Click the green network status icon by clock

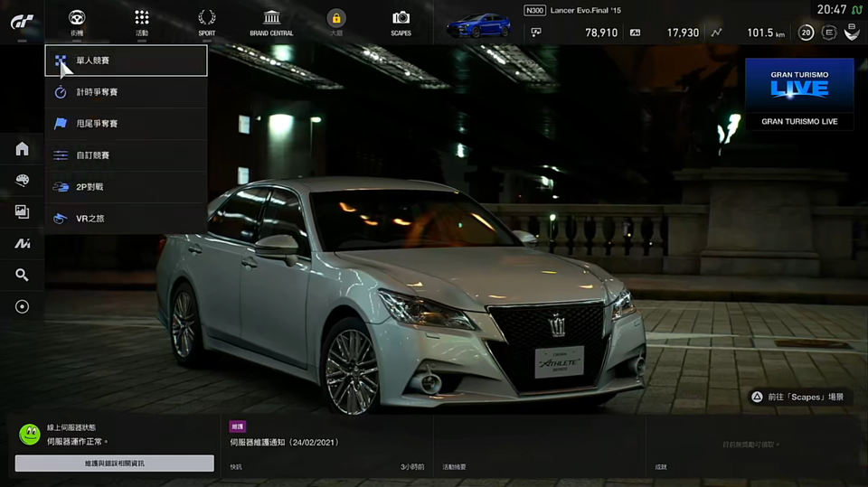(x=857, y=10)
